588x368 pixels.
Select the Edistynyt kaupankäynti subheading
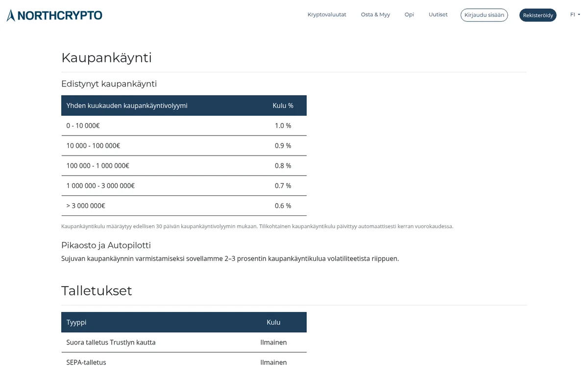(x=109, y=84)
